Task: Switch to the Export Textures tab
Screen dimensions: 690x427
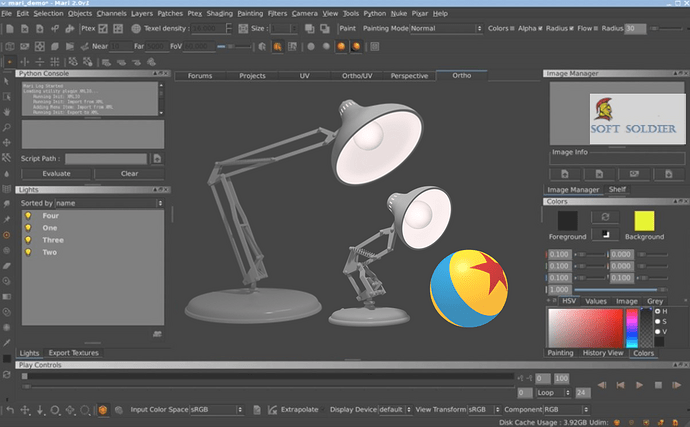Action: tap(73, 353)
